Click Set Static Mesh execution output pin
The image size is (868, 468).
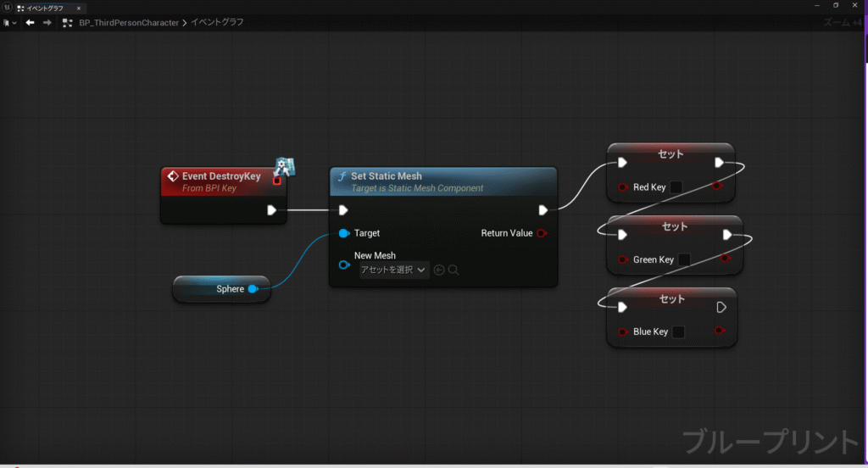coord(543,210)
